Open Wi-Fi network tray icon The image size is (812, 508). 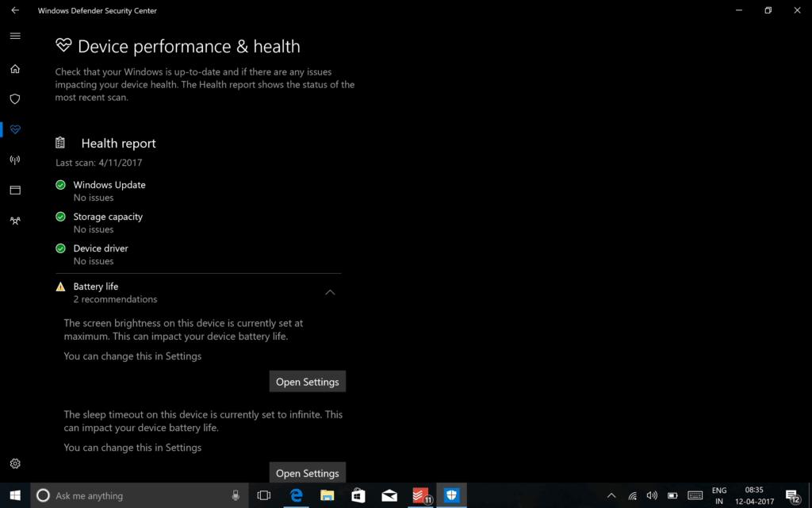(632, 495)
